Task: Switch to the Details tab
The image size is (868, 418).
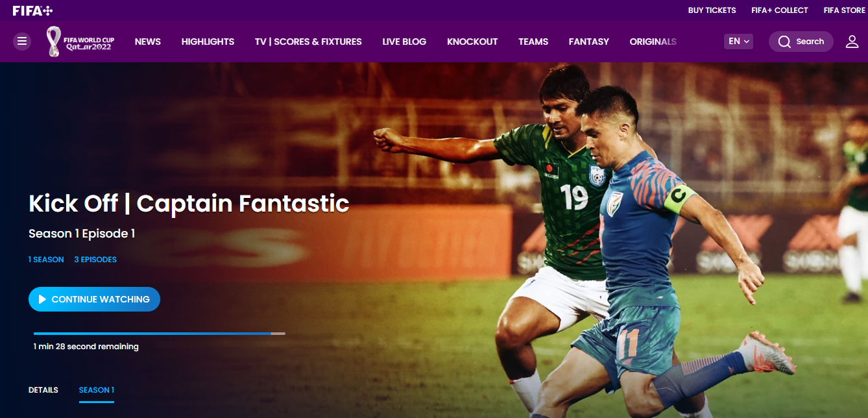Action: click(x=43, y=390)
